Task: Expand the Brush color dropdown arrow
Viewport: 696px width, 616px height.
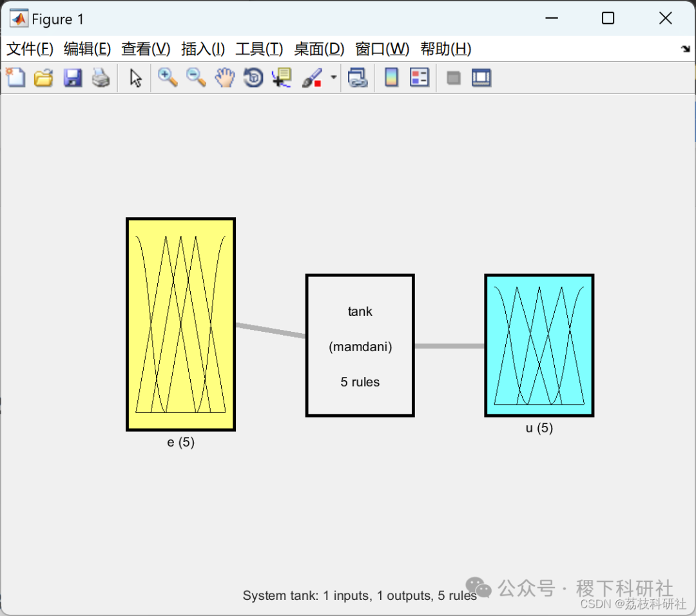Action: pos(333,78)
